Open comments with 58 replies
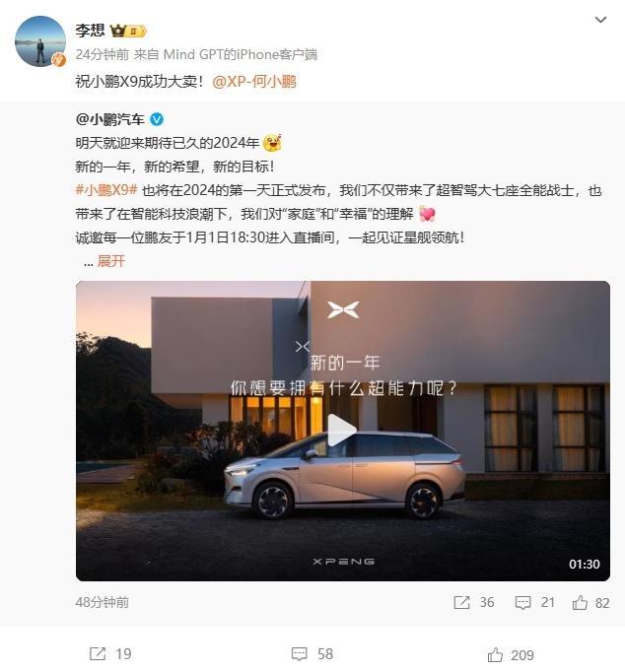 click(300, 654)
